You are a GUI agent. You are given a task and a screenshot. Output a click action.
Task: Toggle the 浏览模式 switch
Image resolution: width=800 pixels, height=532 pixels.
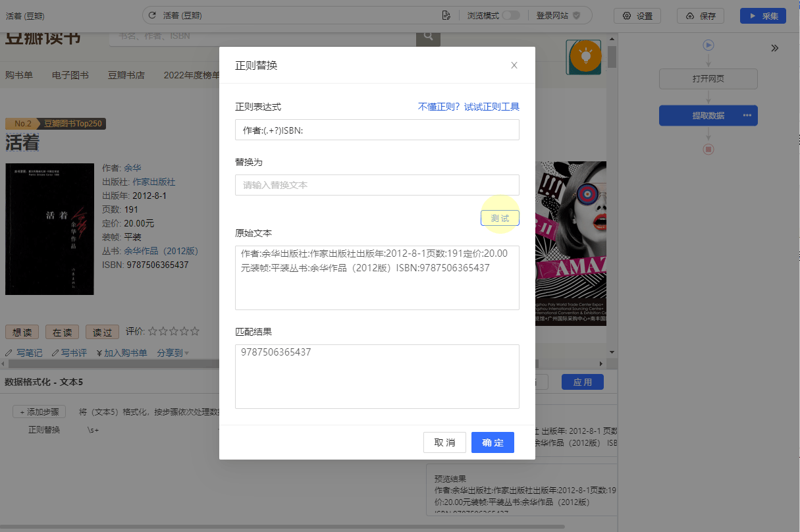click(x=511, y=15)
